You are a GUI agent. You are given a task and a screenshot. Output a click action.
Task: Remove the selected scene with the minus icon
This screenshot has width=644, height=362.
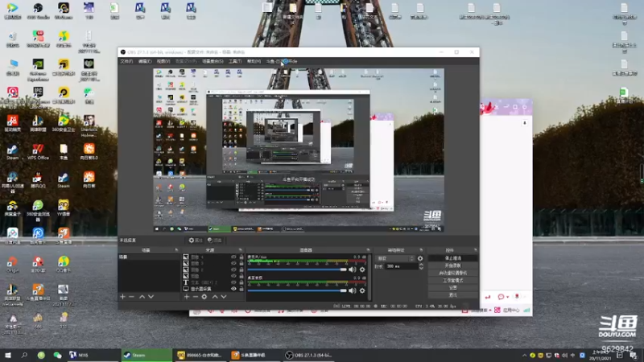(131, 296)
